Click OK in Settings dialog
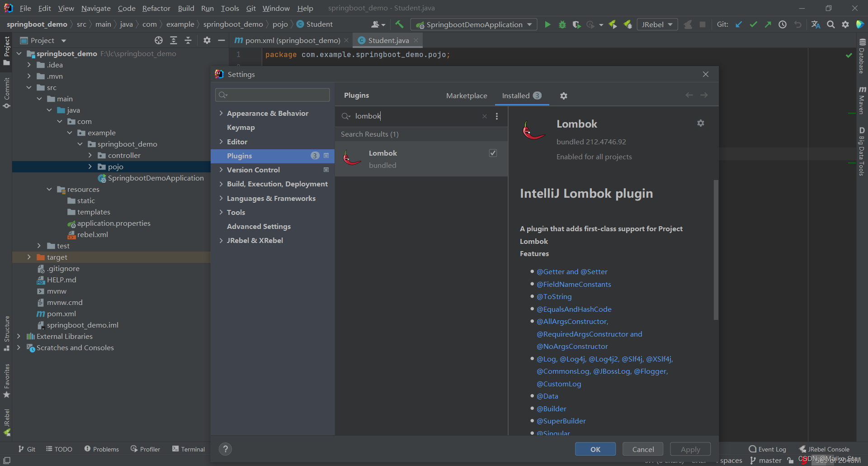 [595, 449]
